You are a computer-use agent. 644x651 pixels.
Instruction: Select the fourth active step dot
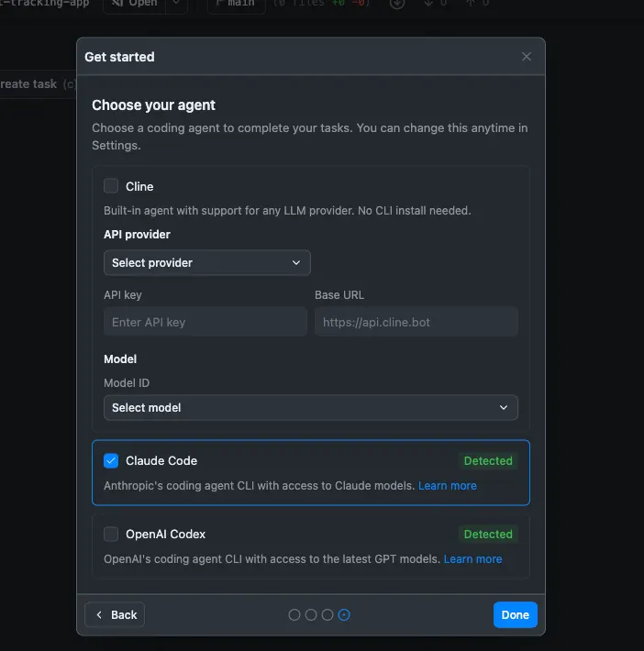point(344,615)
